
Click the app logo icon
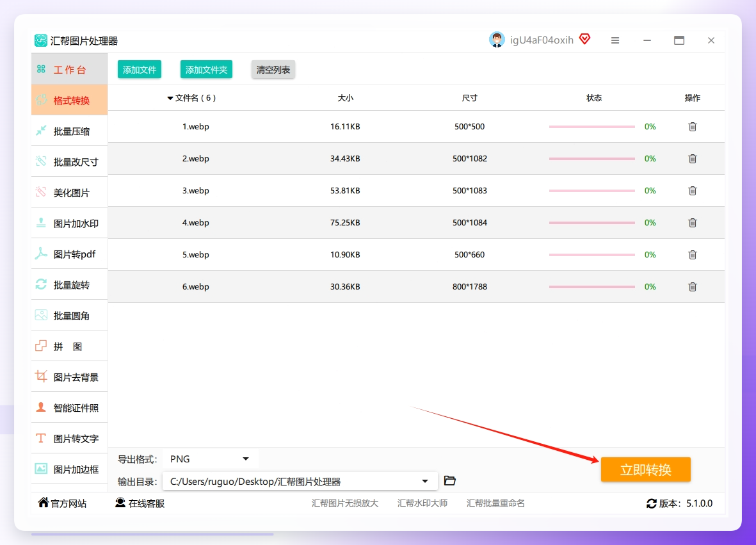coord(41,40)
